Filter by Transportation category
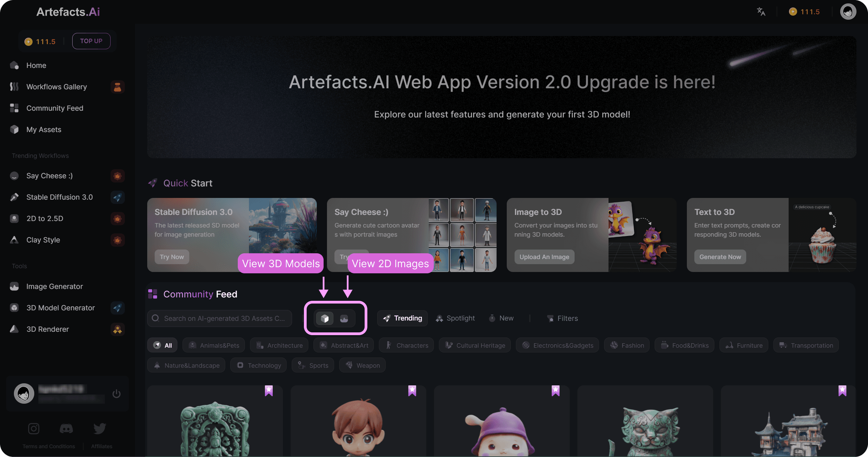This screenshot has width=868, height=457. (x=806, y=345)
